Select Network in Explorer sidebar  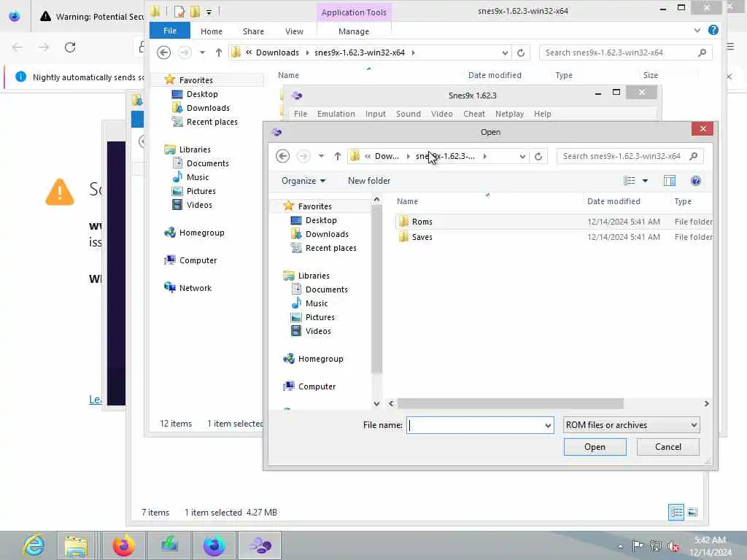pyautogui.click(x=196, y=288)
